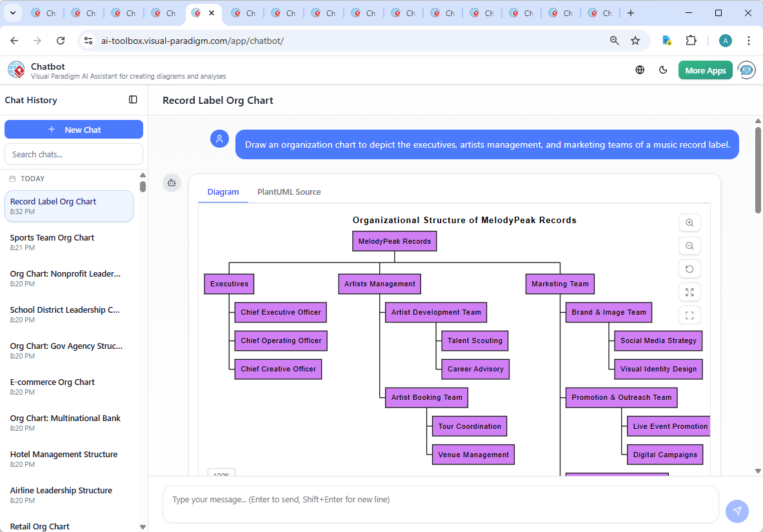Open the More Apps page

pos(705,70)
